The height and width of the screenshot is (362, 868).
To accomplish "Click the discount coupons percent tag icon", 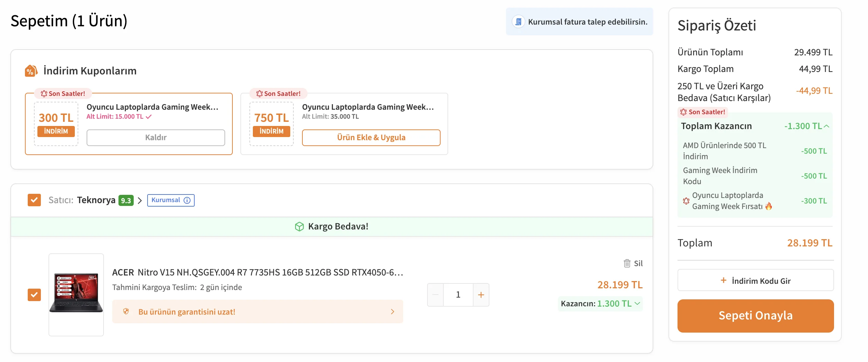I will click(31, 71).
